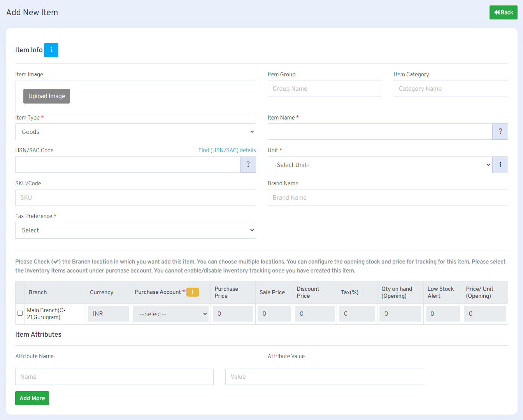This screenshot has width=523, height=420.
Task: Open the Purchase Account select dropdown
Action: pos(171,314)
